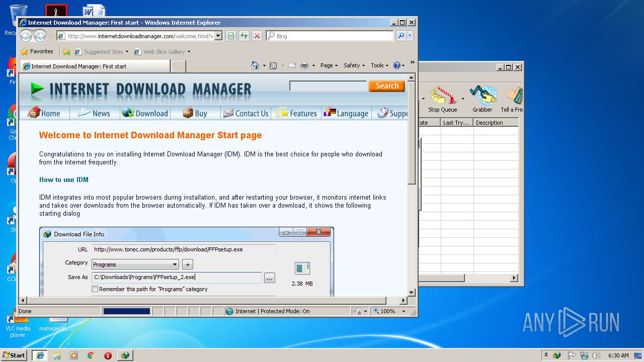Image resolution: width=644 pixels, height=362 pixels.
Task: Click the Description column header in IDM
Action: click(x=496, y=123)
